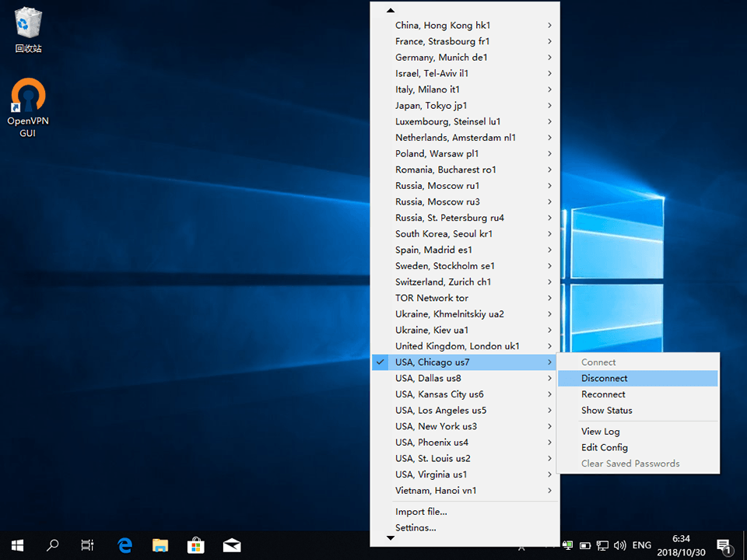This screenshot has width=747, height=560.
Task: Expand submenu arrow for Vietnam, Hanoi vn1
Action: point(550,491)
